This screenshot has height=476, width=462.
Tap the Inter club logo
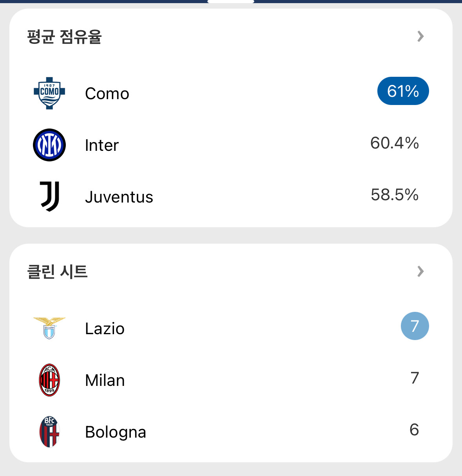coord(49,145)
